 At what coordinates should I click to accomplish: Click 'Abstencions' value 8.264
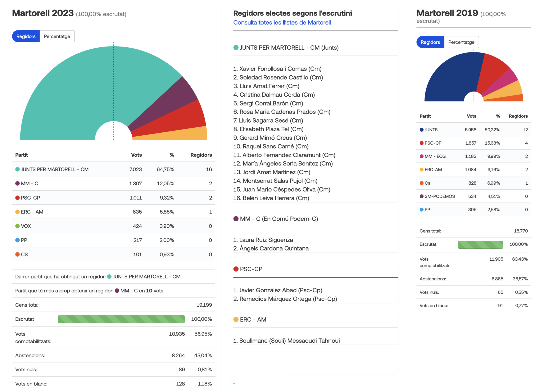pos(178,355)
